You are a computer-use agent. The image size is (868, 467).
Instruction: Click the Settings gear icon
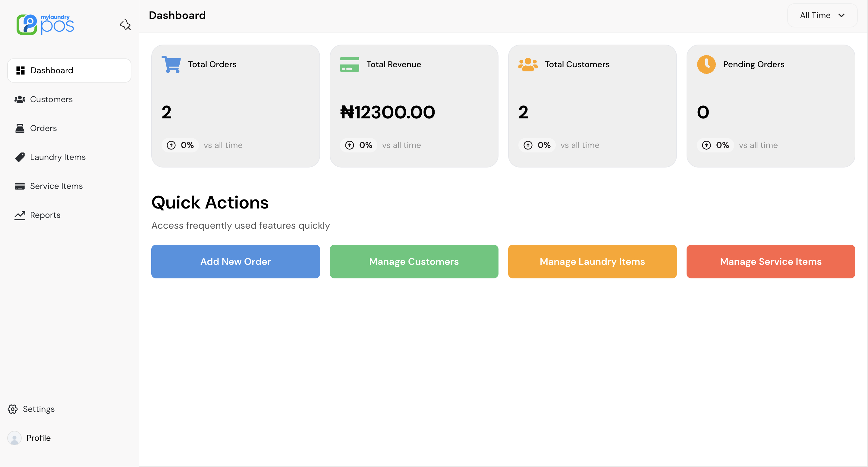click(x=13, y=409)
